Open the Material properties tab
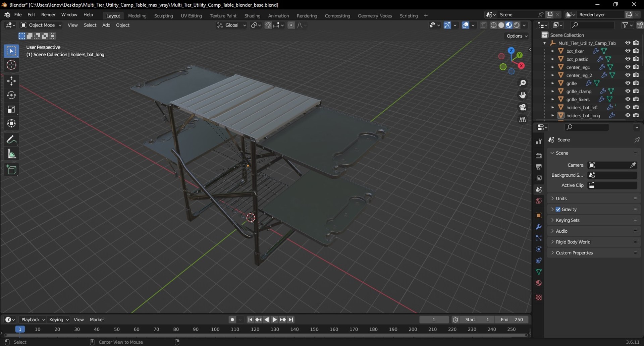This screenshot has width=644, height=346. click(539, 283)
